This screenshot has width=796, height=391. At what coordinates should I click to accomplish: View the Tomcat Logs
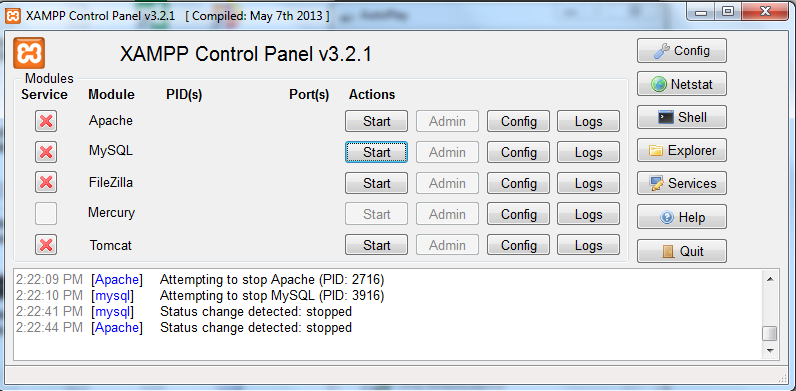tap(588, 245)
